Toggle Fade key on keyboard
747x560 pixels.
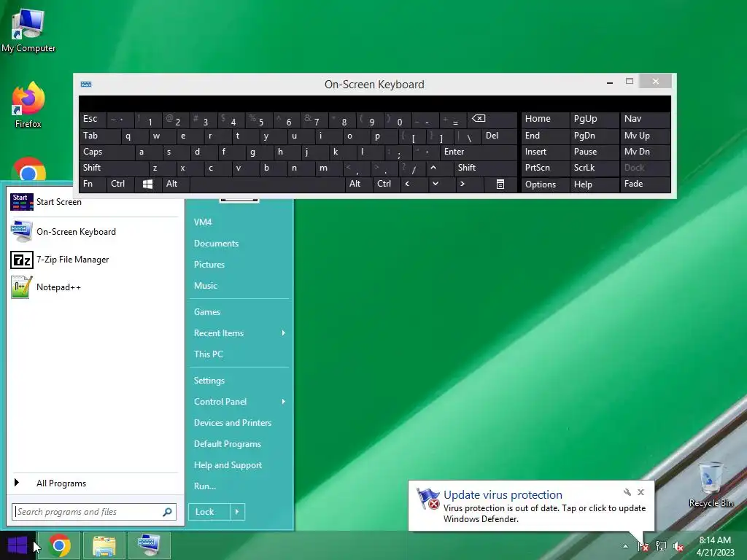coord(645,184)
